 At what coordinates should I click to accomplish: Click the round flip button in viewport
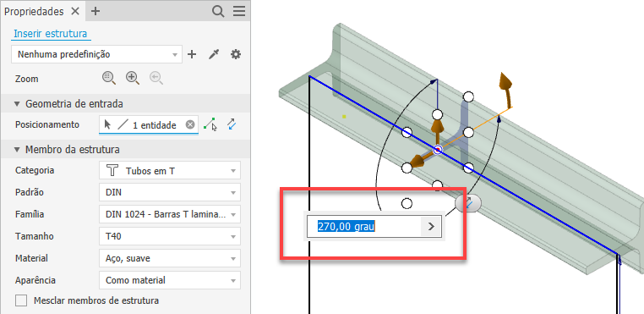pyautogui.click(x=468, y=203)
